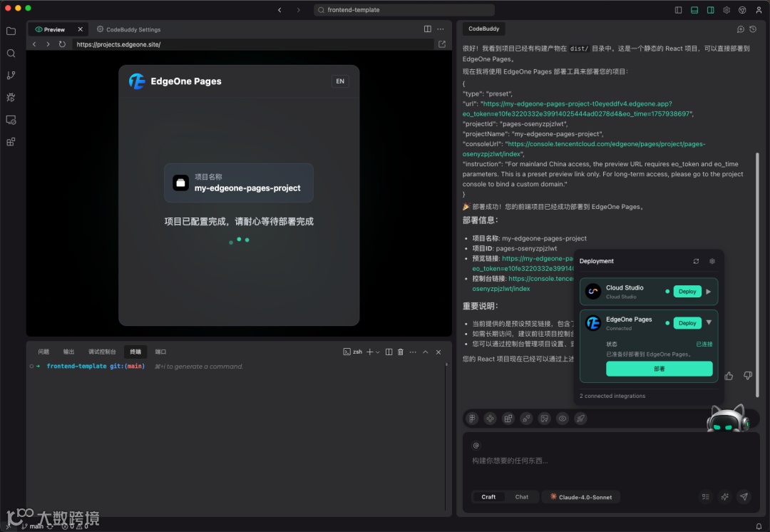Click the rocket deploy icon in chat toolbar
The width and height of the screenshot is (770, 532).
pyautogui.click(x=580, y=419)
